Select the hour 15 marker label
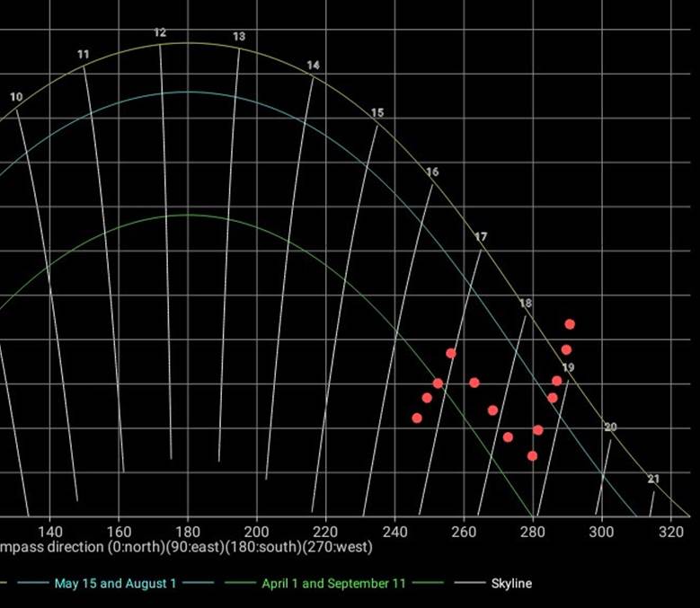The height and width of the screenshot is (608, 700). (377, 113)
